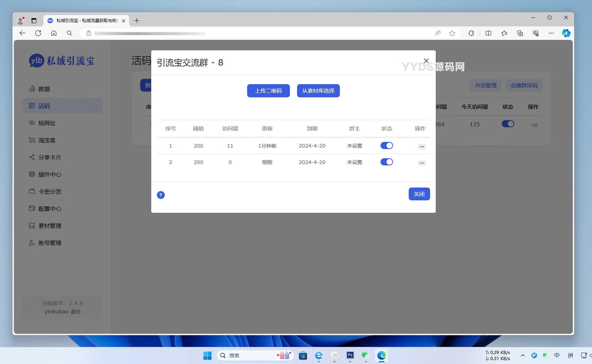Click the favorites star icon in address bar

[x=452, y=33]
